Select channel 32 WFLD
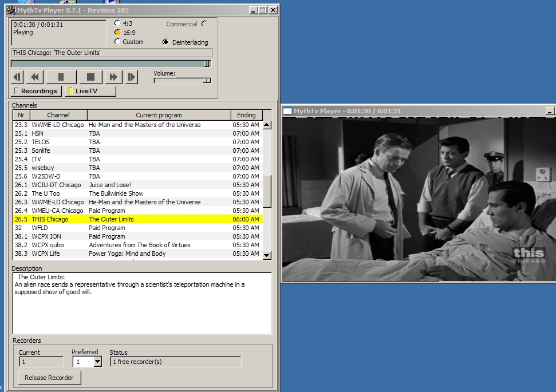Screen dimensions: 556x392 [138, 228]
